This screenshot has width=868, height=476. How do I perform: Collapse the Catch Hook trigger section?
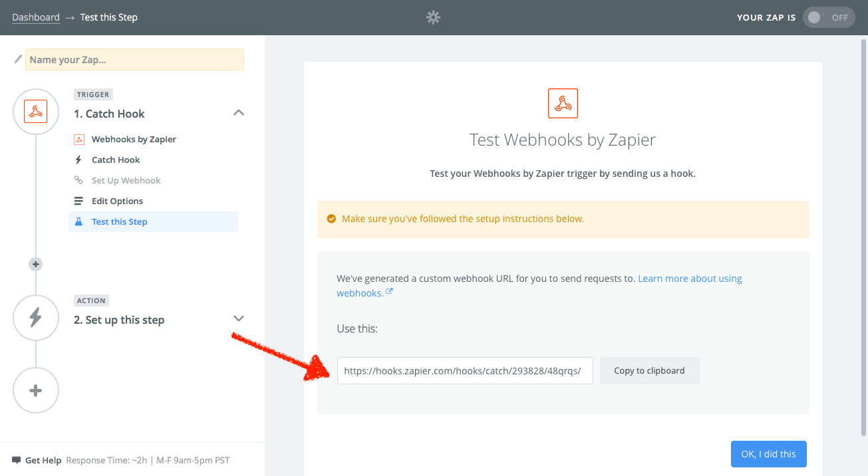click(x=239, y=113)
